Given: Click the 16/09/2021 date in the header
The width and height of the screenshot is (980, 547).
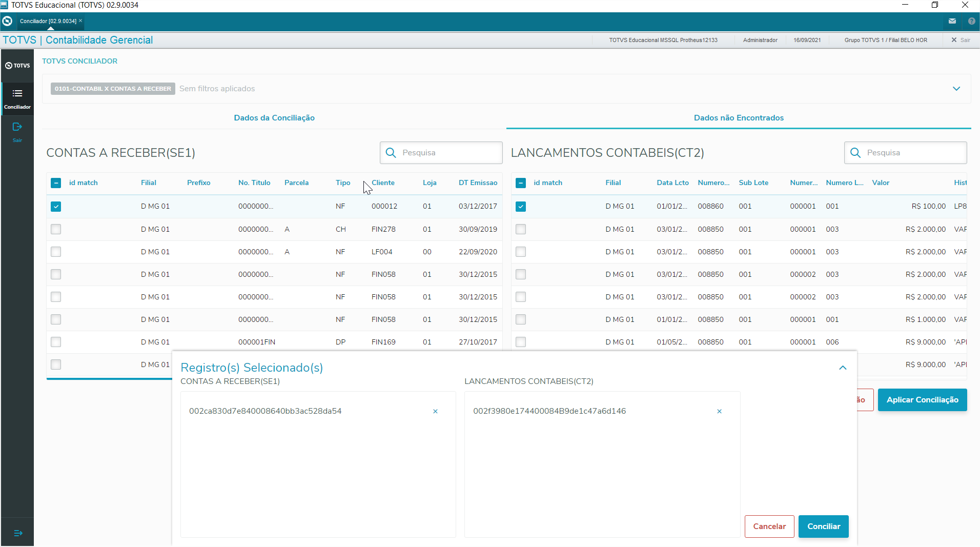Looking at the screenshot, I should click(x=807, y=40).
